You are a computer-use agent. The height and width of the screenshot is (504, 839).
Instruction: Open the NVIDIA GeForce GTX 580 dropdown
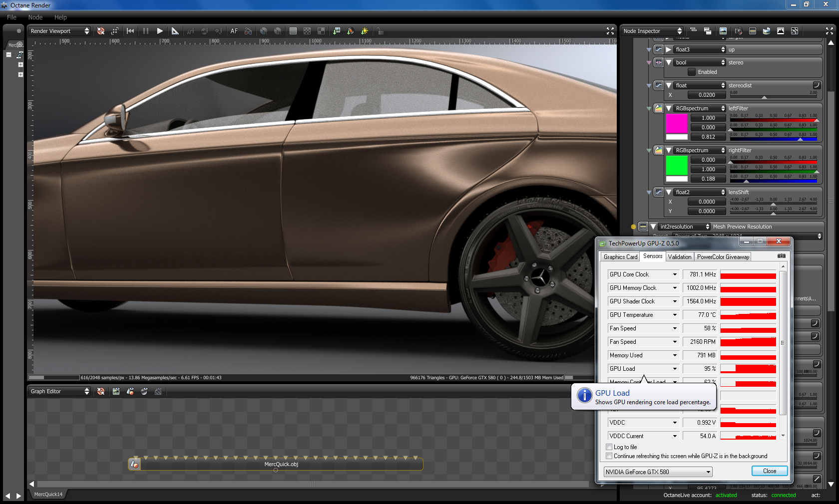click(x=658, y=472)
